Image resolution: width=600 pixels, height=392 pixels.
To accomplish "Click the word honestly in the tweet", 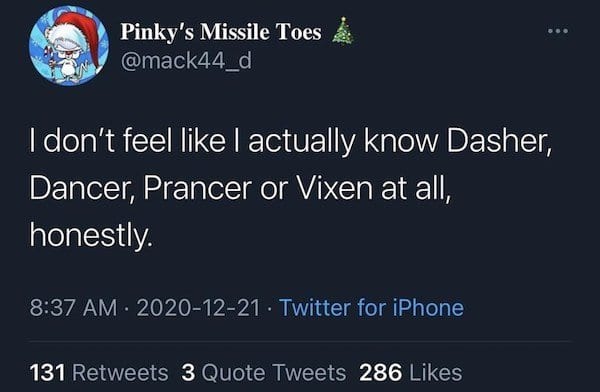I will click(x=91, y=235).
